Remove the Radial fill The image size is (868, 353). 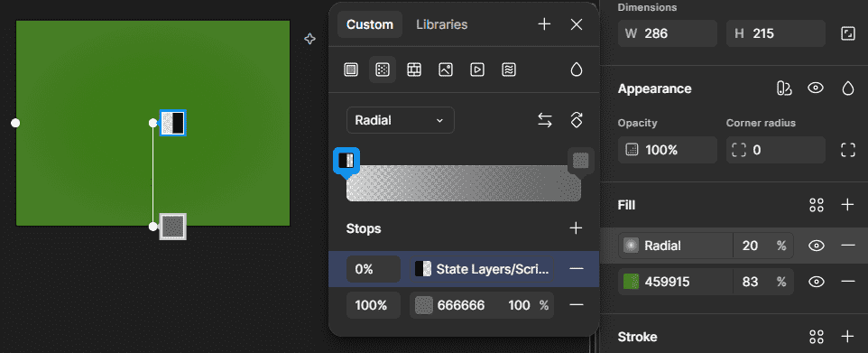coord(847,246)
